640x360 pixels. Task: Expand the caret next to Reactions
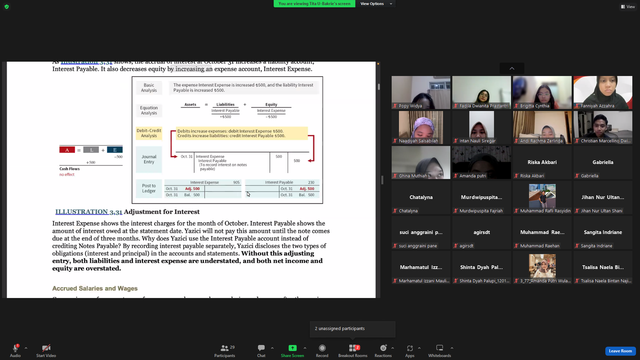pyautogui.click(x=392, y=348)
